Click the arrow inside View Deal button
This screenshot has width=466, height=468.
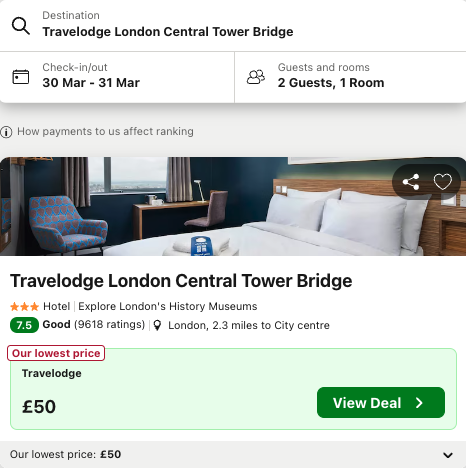tap(419, 403)
